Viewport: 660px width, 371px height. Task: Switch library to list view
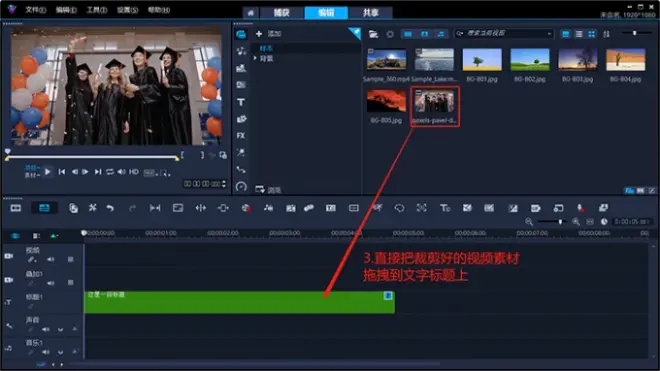(x=579, y=34)
